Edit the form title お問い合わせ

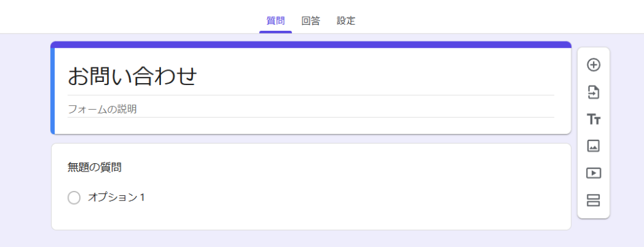pos(132,76)
